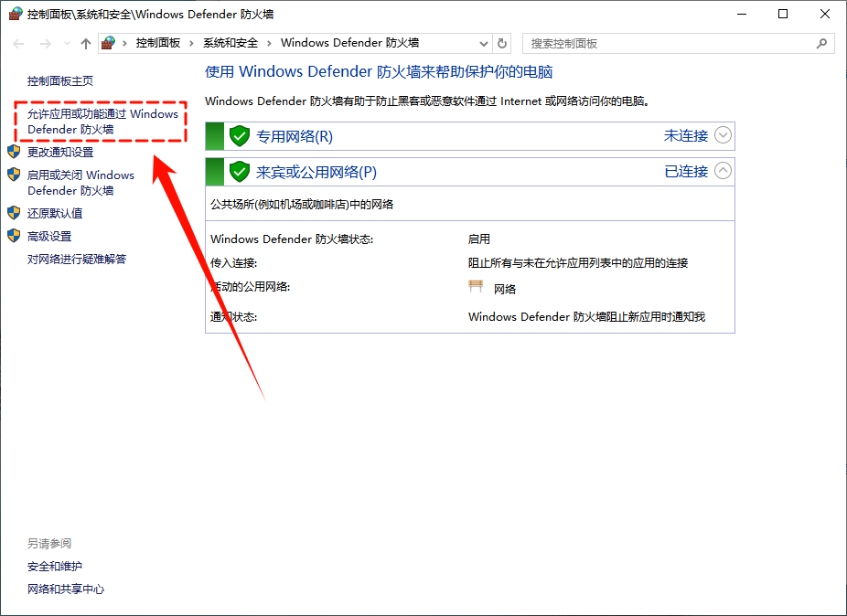Expand the 专用网络(R) section chevron
The height and width of the screenshot is (616, 847).
pyautogui.click(x=722, y=135)
